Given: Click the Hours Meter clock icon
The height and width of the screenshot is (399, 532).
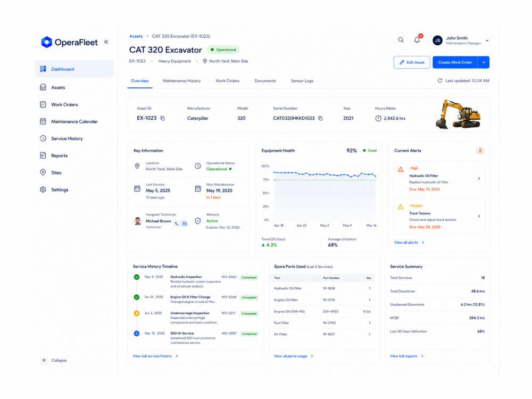Looking at the screenshot, I should point(378,119).
